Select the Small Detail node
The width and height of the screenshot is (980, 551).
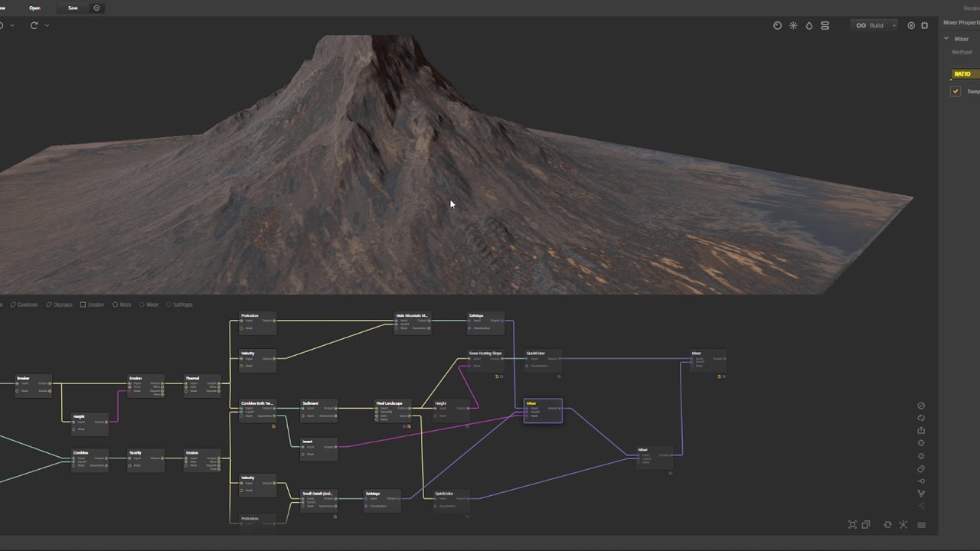point(319,500)
